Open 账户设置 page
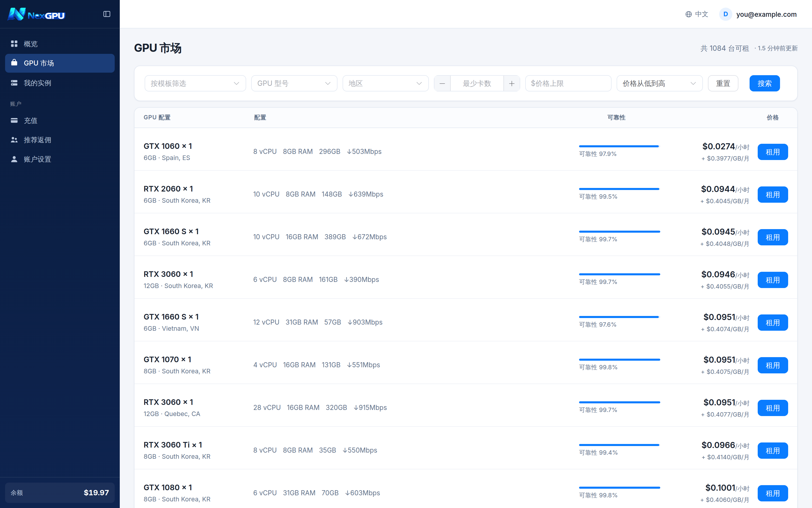The width and height of the screenshot is (812, 508). [60, 159]
